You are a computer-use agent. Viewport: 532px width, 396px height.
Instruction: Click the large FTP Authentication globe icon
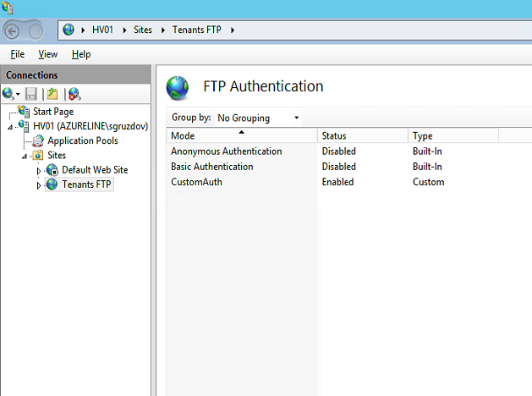(x=177, y=87)
